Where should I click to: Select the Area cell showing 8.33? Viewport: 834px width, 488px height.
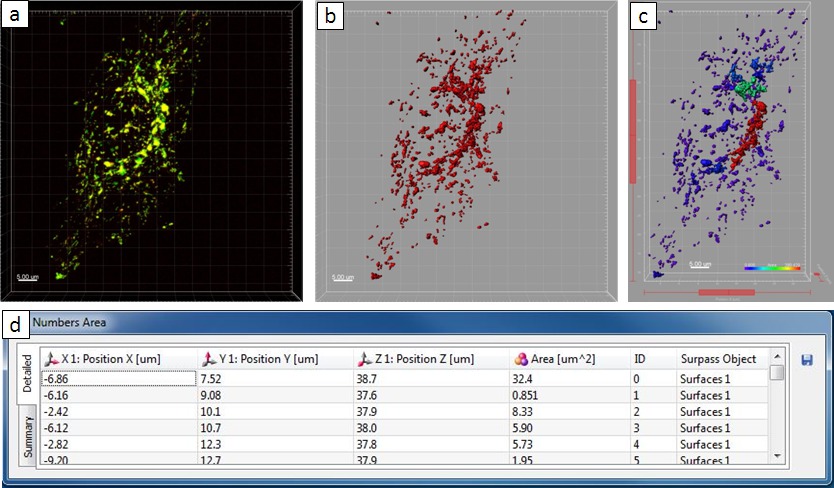click(570, 412)
